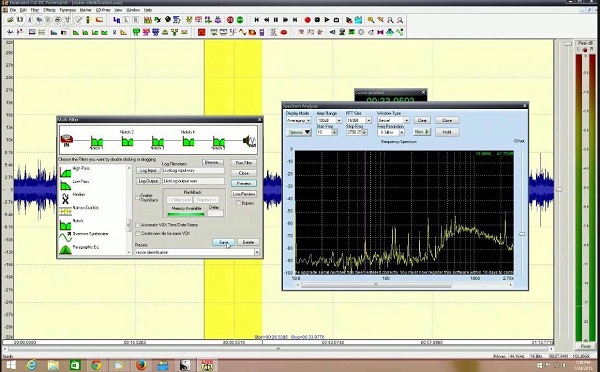The width and height of the screenshot is (600, 372).
Task: Click the speaker Out icon in filter chain
Action: pos(249,141)
